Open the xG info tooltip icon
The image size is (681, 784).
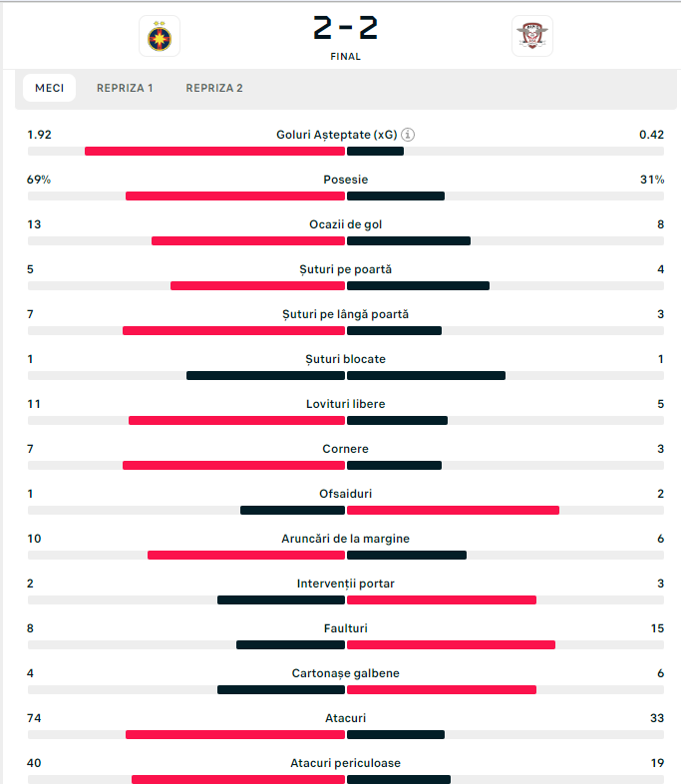pyautogui.click(x=409, y=135)
